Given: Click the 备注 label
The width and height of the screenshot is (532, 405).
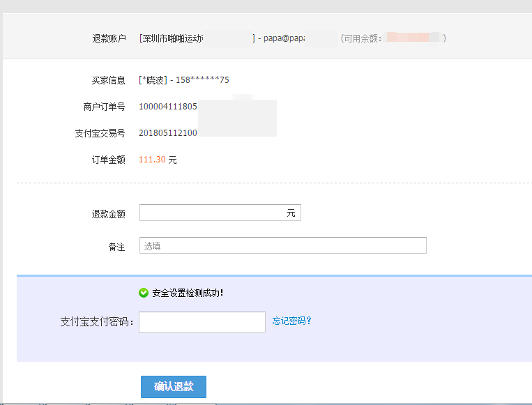Looking at the screenshot, I should click(116, 247).
